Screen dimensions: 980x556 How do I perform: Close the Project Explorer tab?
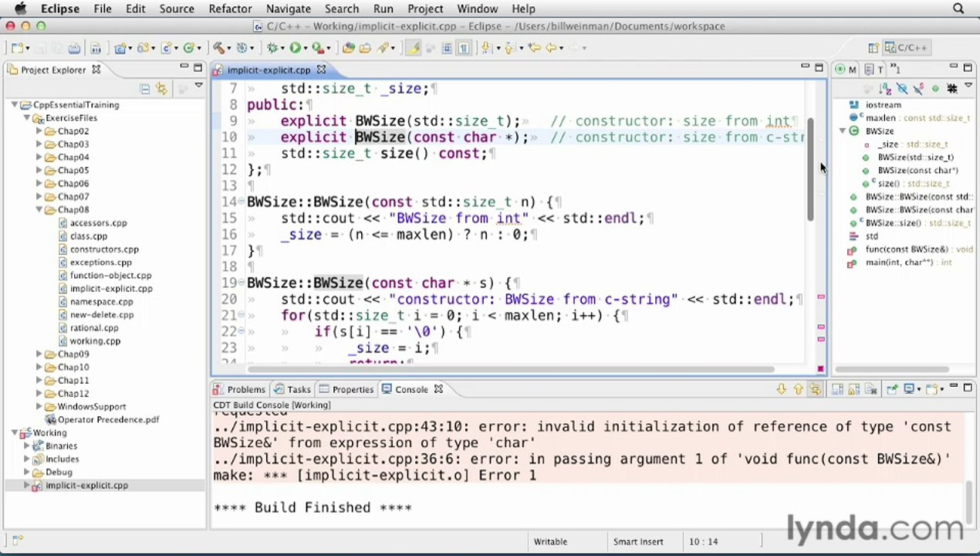click(x=96, y=69)
